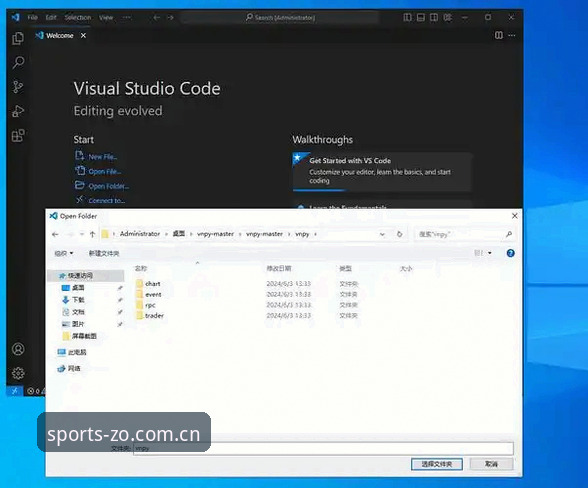
Task: Go forward with VS Code title bar arrow
Action: [170, 17]
